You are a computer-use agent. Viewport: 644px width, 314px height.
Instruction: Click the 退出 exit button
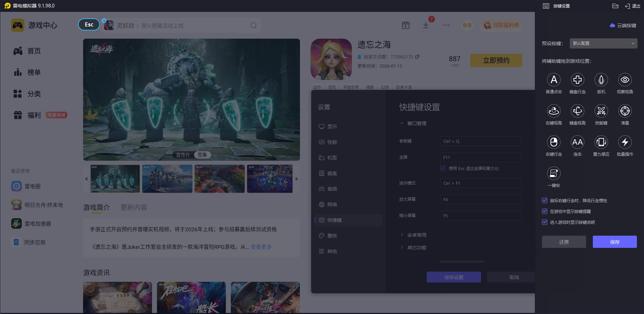click(x=632, y=6)
